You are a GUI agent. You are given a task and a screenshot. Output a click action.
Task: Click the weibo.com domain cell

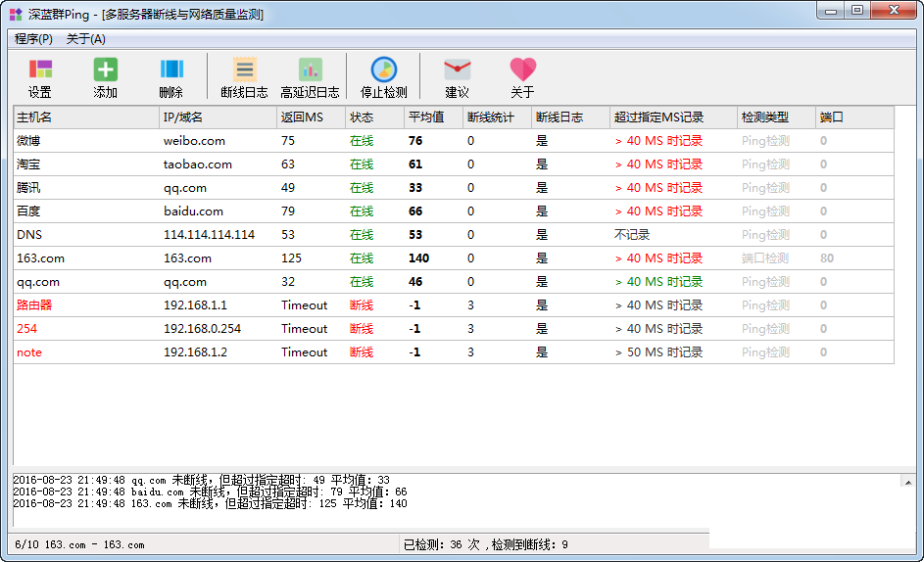point(194,141)
